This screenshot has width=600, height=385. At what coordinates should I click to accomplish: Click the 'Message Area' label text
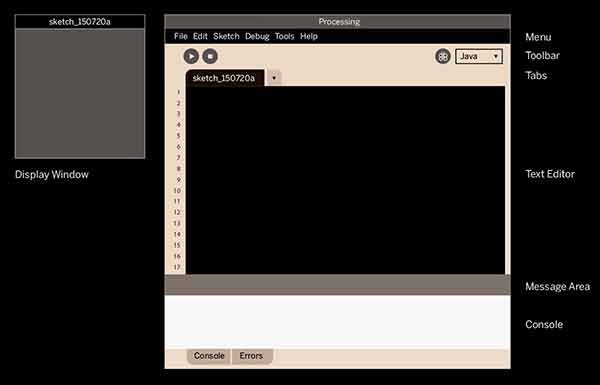[x=558, y=287]
